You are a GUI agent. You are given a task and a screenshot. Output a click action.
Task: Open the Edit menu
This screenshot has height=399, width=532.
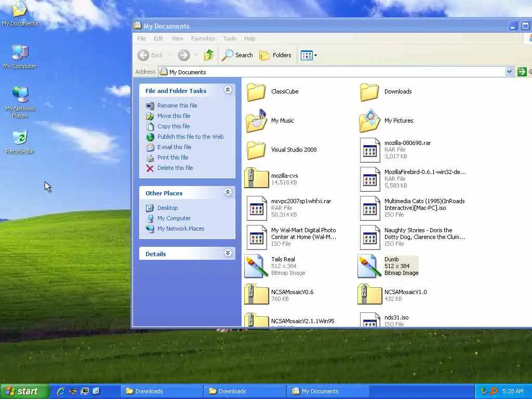coord(158,38)
